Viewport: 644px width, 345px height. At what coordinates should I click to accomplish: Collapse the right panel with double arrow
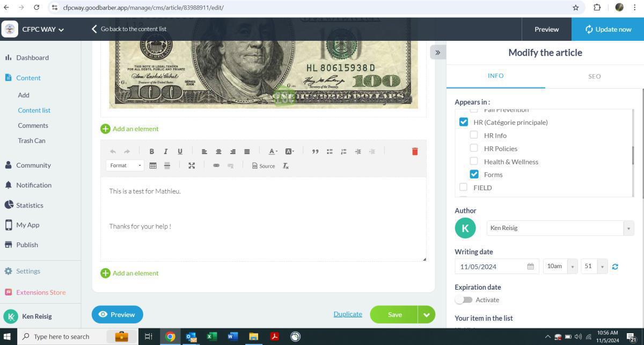(x=437, y=52)
